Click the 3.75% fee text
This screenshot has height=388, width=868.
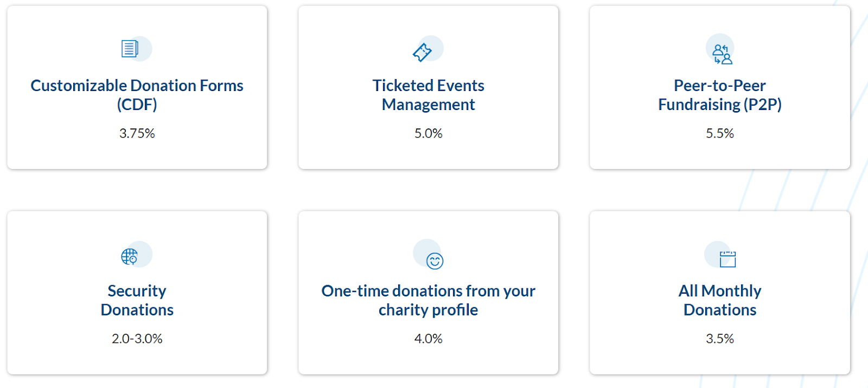(137, 133)
